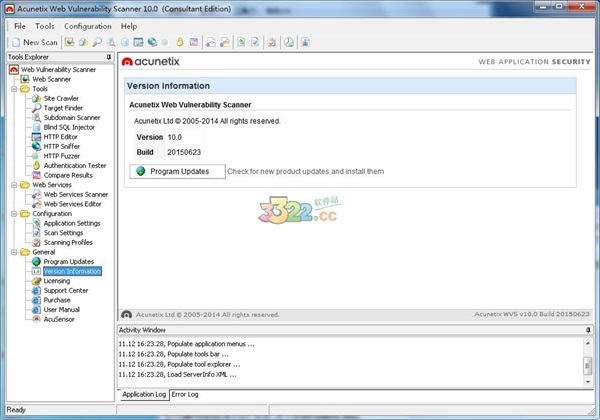The image size is (600, 420).
Task: Open the Configuration menu
Action: click(x=88, y=26)
